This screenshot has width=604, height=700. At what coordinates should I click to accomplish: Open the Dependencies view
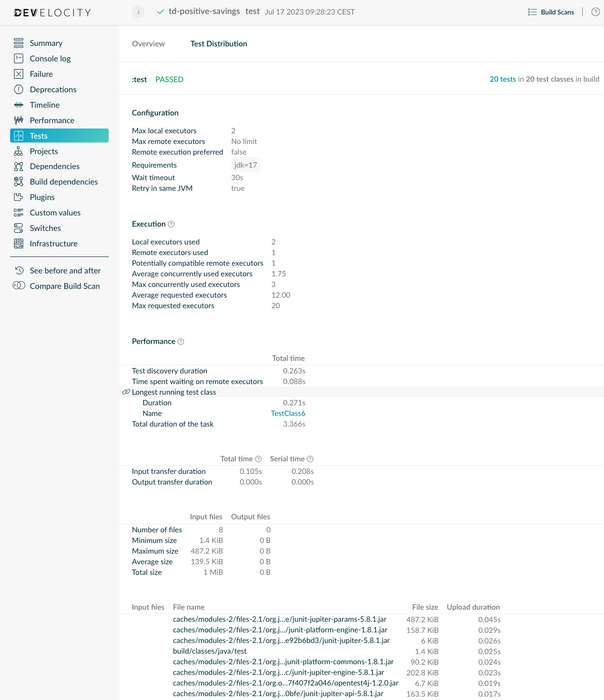pyautogui.click(x=55, y=166)
